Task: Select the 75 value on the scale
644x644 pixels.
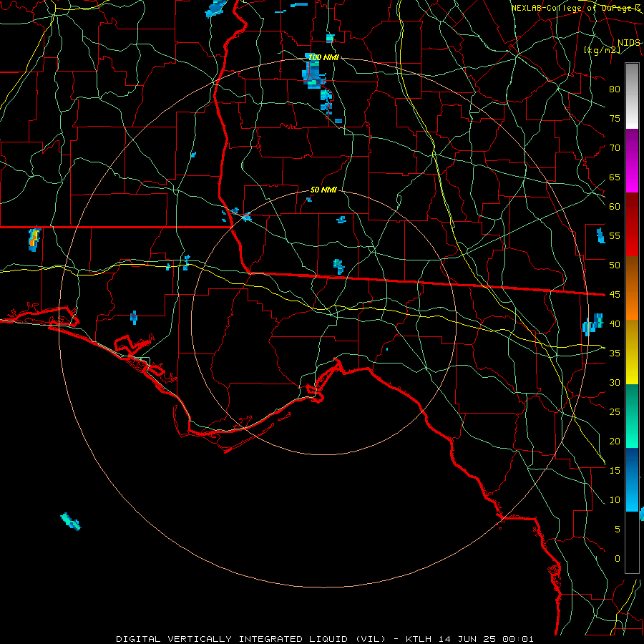Action: click(615, 118)
